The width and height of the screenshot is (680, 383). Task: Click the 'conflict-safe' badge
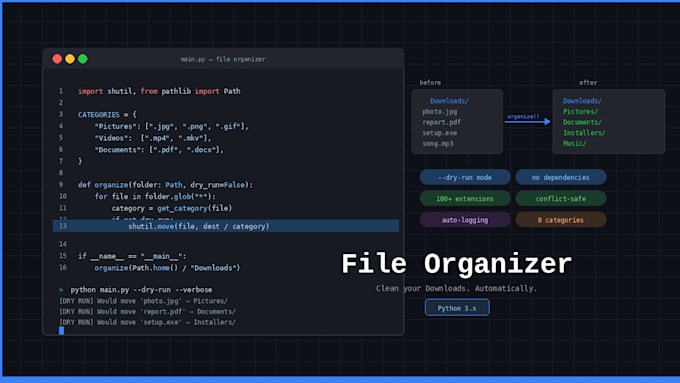[x=561, y=198]
